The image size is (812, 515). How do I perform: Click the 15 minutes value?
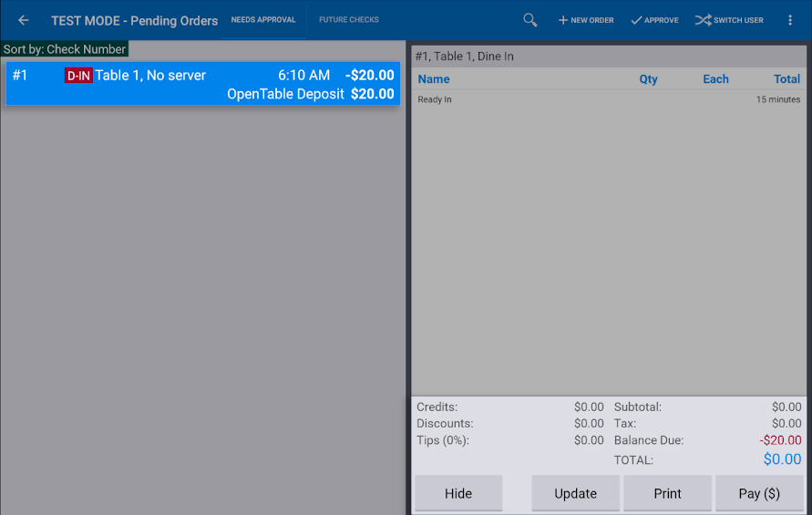coord(777,99)
